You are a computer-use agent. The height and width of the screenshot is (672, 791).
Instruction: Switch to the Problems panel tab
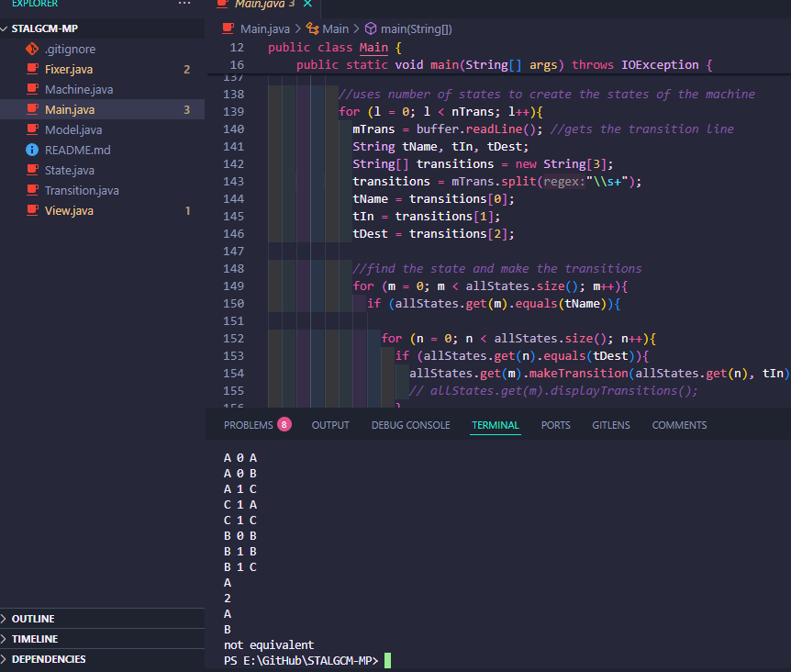[248, 425]
